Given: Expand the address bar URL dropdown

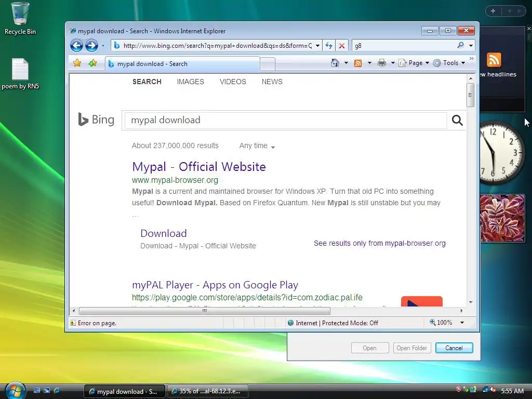Looking at the screenshot, I should click(x=317, y=46).
